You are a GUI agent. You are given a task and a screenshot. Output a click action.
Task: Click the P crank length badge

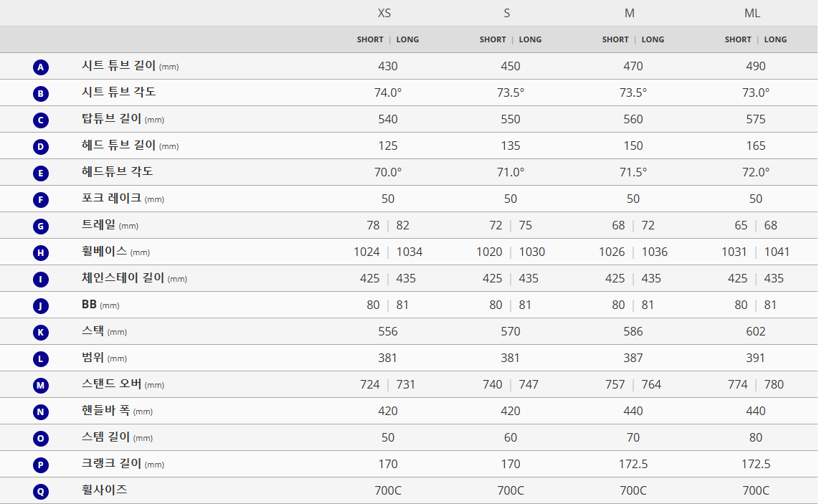coord(40,465)
